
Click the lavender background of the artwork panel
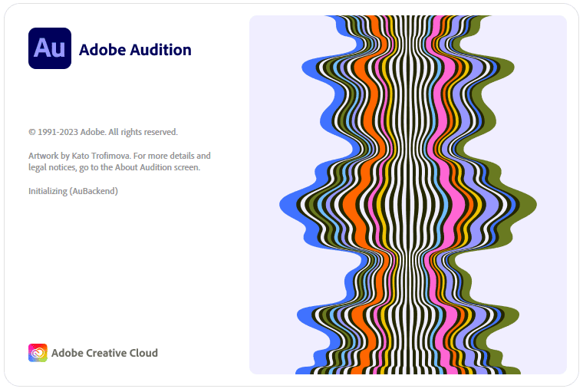276,77
